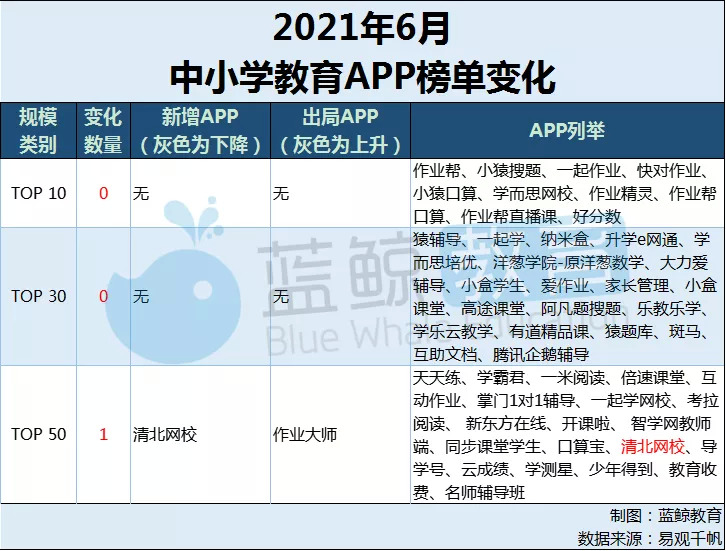Click "无" under 出局APP in TOP 10 row
726x551 pixels.
pos(281,193)
